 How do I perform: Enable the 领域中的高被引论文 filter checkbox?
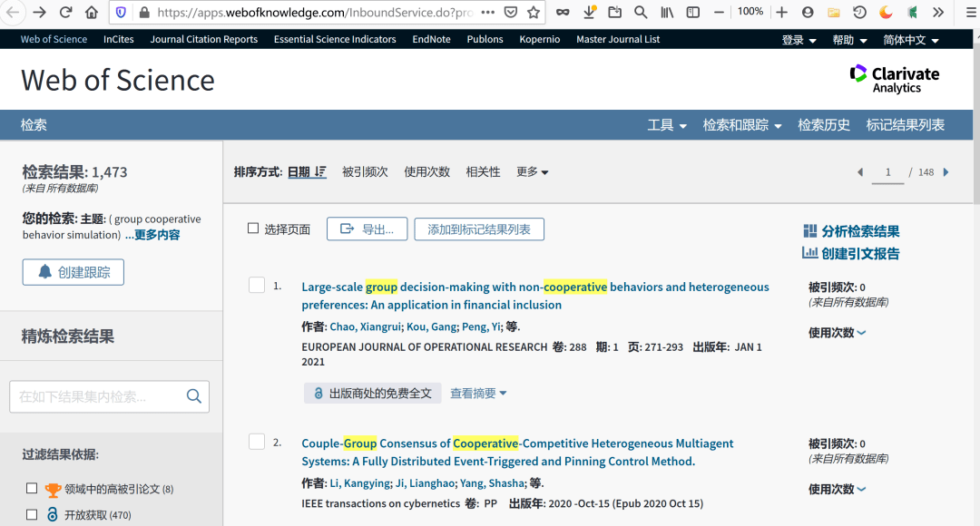coord(32,489)
